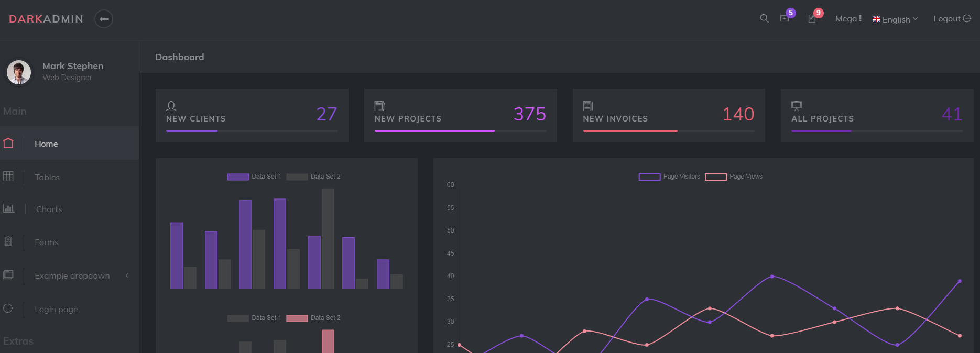
Task: Click the New Invoices count 140
Action: 738,114
